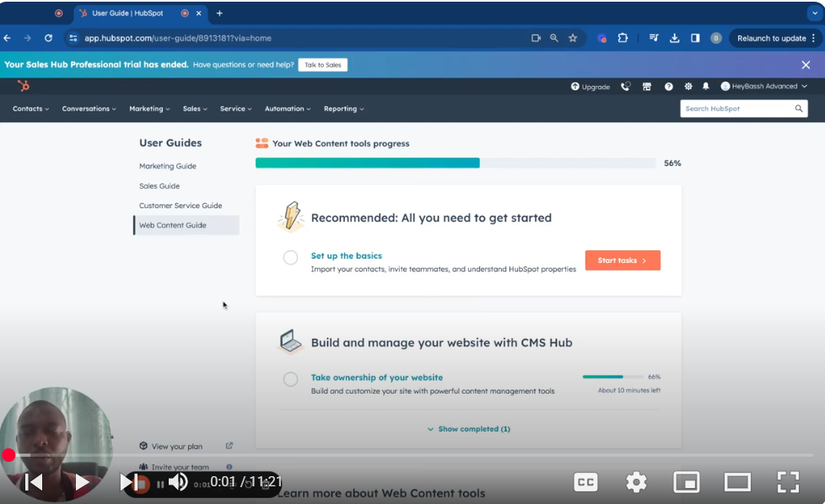
Task: Open Set up the basics link
Action: pos(346,256)
